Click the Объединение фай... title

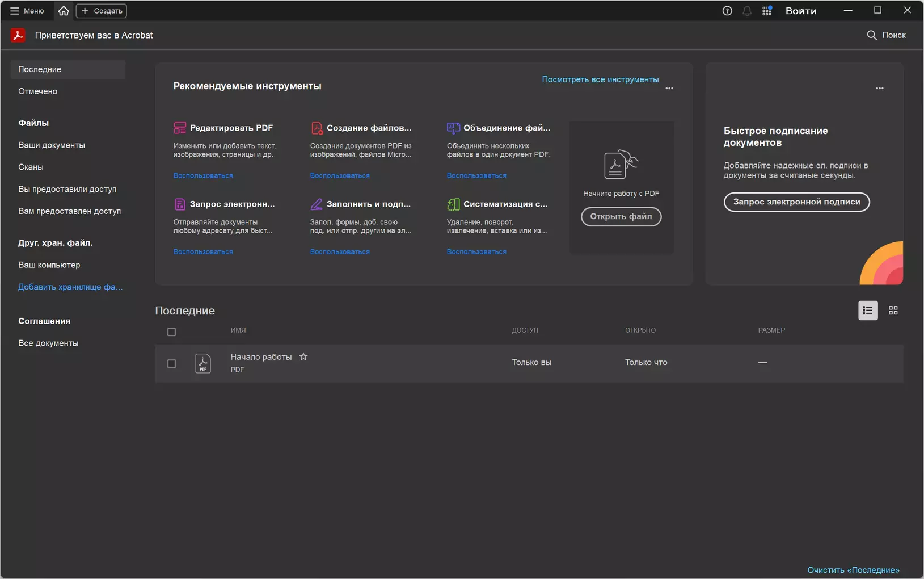click(507, 128)
